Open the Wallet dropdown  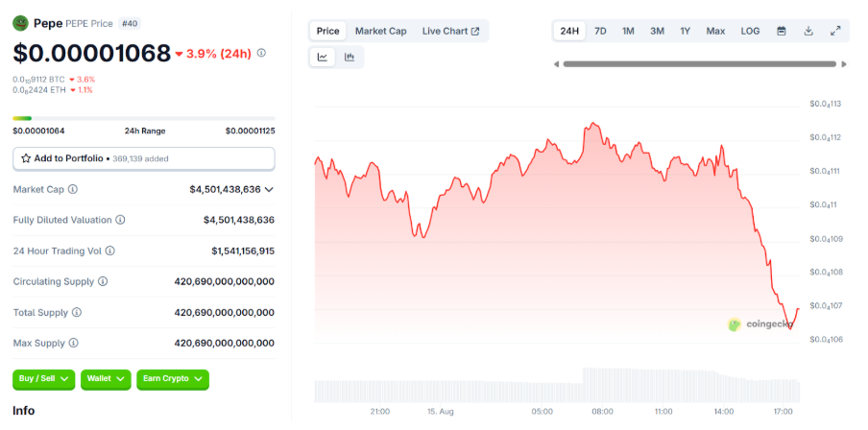pyautogui.click(x=106, y=379)
